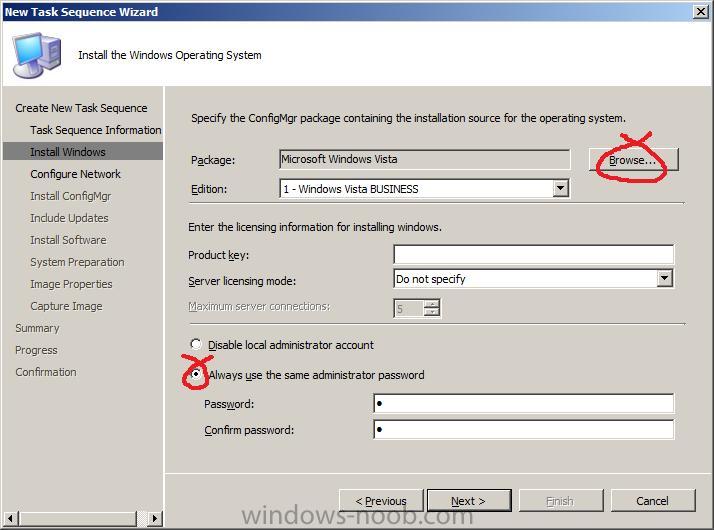Click sidebar scrollbar left arrow
714x530 pixels.
pos(11,518)
